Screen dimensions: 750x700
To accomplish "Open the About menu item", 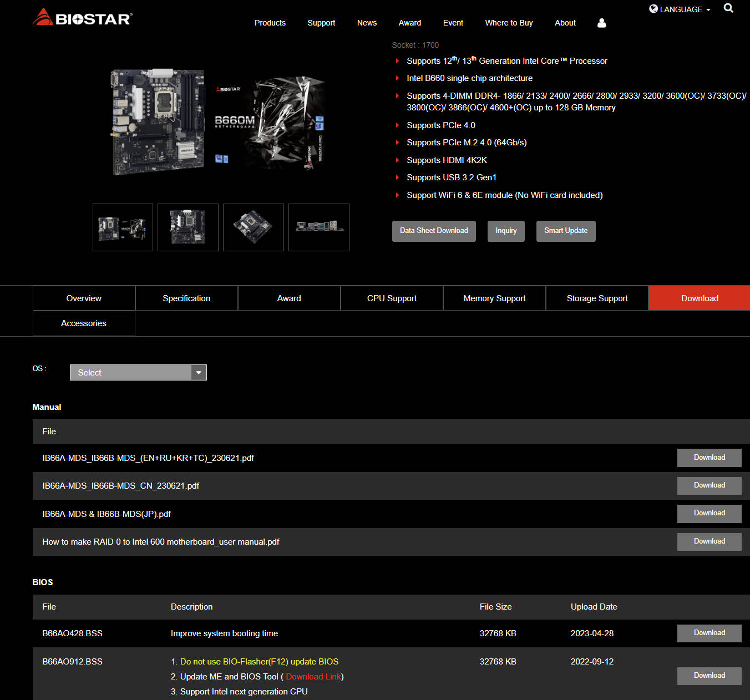I will point(565,23).
